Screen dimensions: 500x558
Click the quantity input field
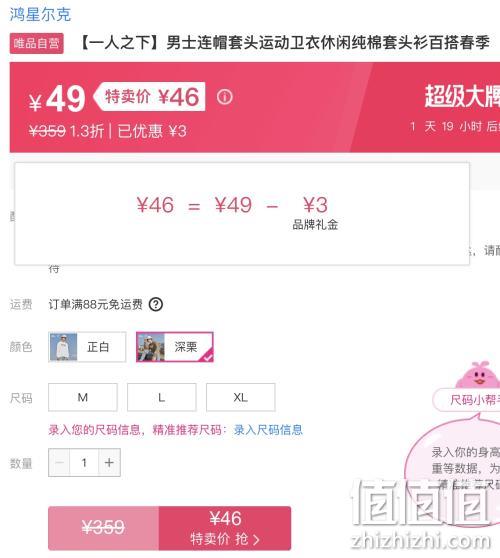click(x=84, y=463)
